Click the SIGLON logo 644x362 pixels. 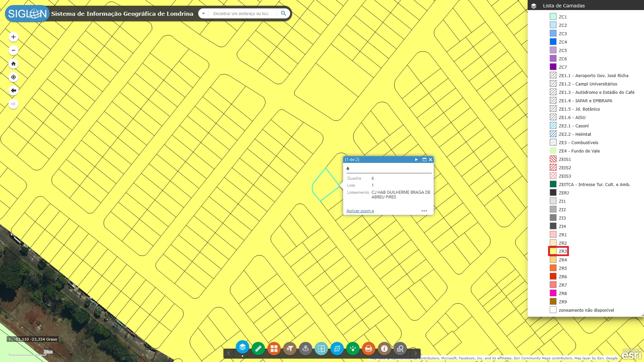(27, 13)
